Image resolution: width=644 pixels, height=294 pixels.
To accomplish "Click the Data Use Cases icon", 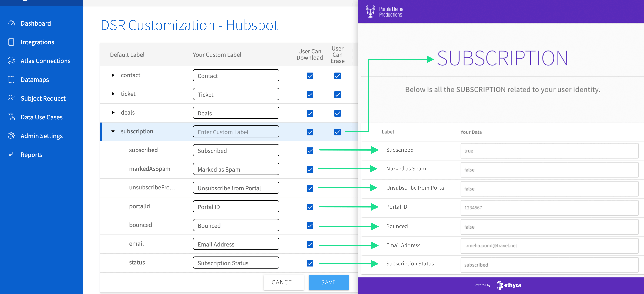I will (11, 117).
